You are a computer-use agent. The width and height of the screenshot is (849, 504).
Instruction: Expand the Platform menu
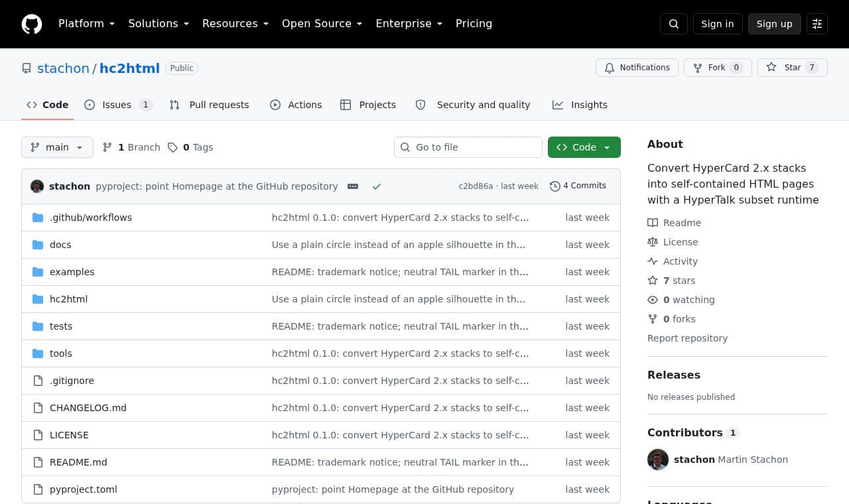[x=86, y=24]
